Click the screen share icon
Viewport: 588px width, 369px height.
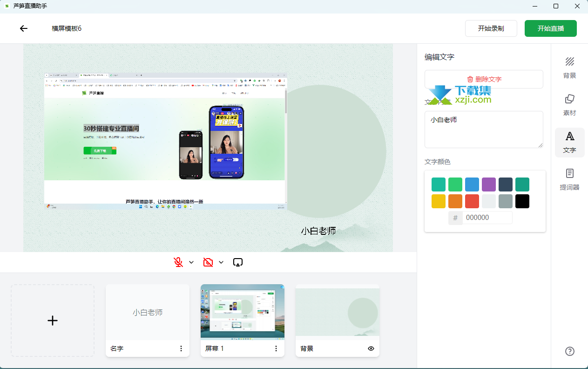coord(238,262)
